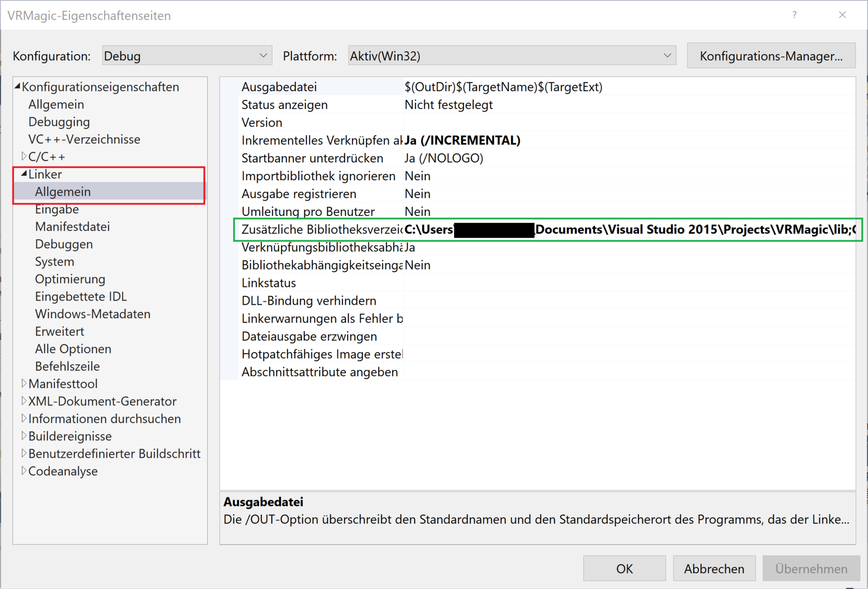Click the help question mark icon
This screenshot has width=868, height=589.
coord(794,15)
